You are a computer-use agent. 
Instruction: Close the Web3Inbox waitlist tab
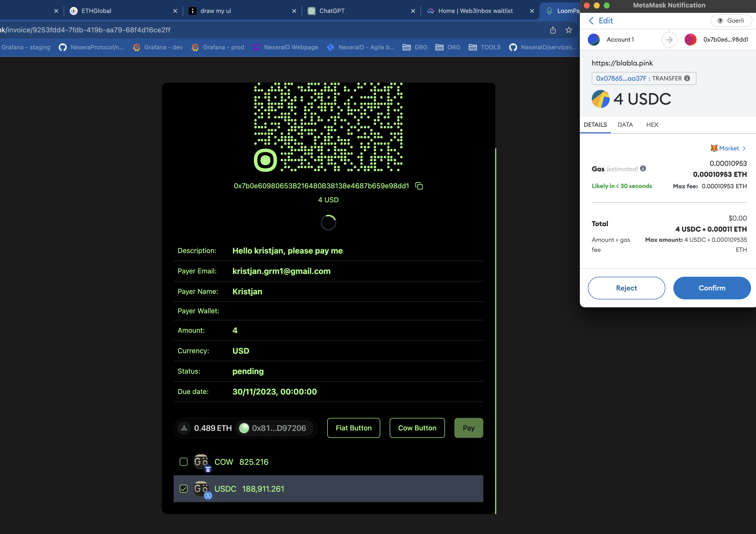(x=532, y=11)
